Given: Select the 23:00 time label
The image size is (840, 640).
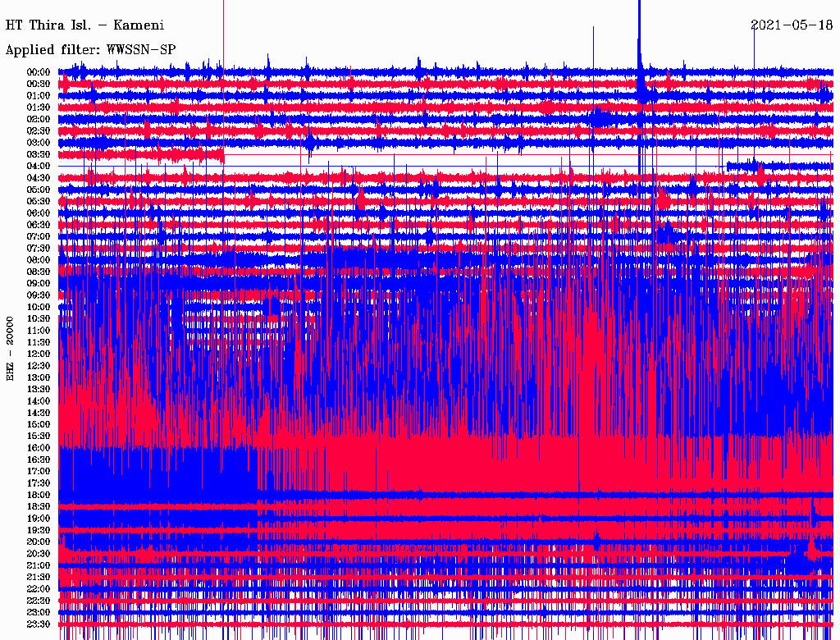Looking at the screenshot, I should tap(39, 613).
